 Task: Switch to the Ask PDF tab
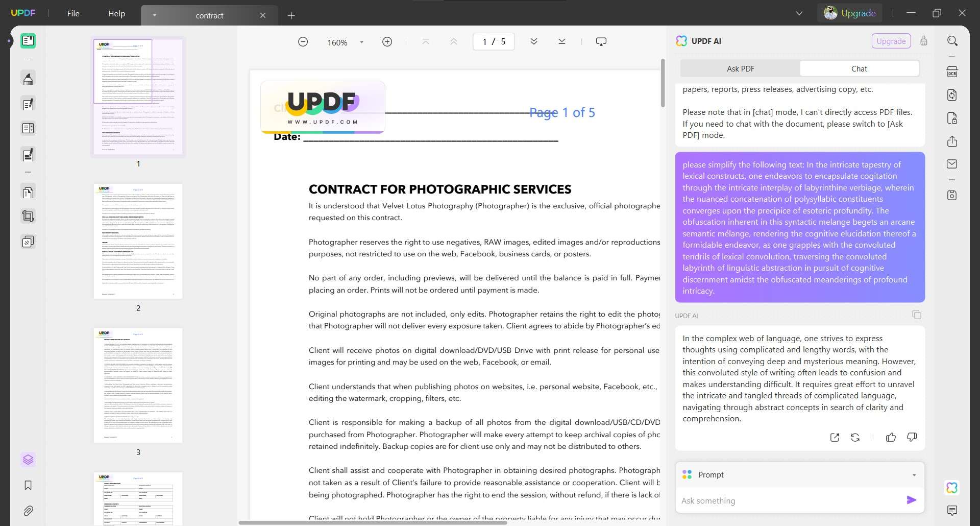click(741, 68)
